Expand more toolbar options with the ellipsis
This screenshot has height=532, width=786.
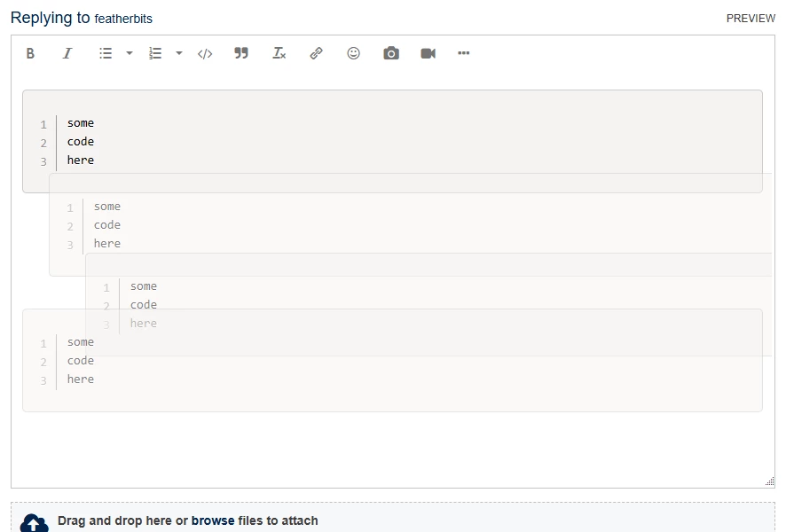tap(464, 53)
